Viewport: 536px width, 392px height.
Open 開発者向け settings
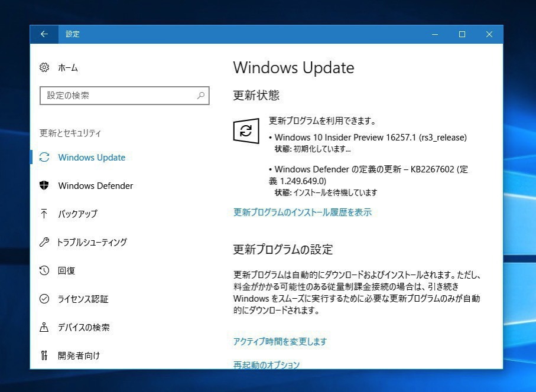79,356
